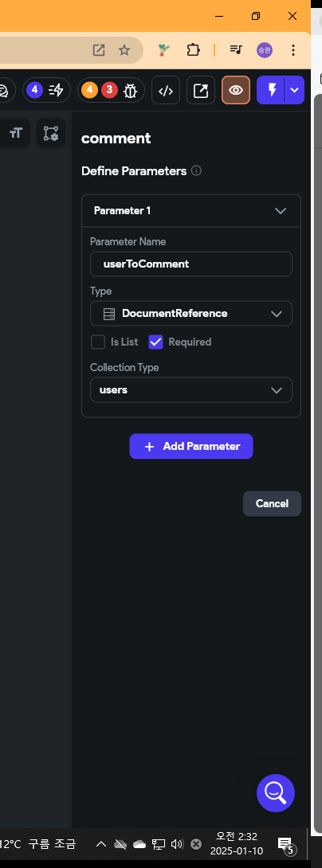The image size is (322, 868).
Task: Open the DocumentReference Type dropdown
Action: [191, 313]
